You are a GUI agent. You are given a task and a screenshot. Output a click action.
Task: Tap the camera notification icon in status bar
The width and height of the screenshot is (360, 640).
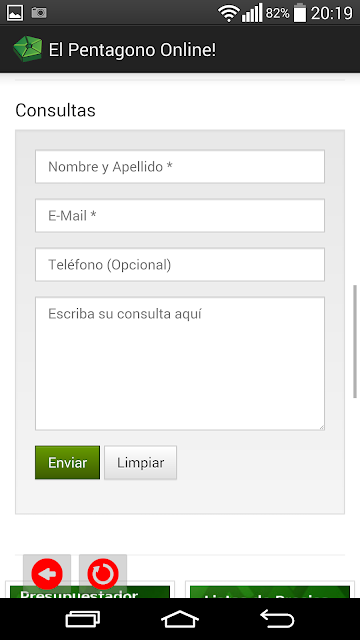click(x=39, y=13)
